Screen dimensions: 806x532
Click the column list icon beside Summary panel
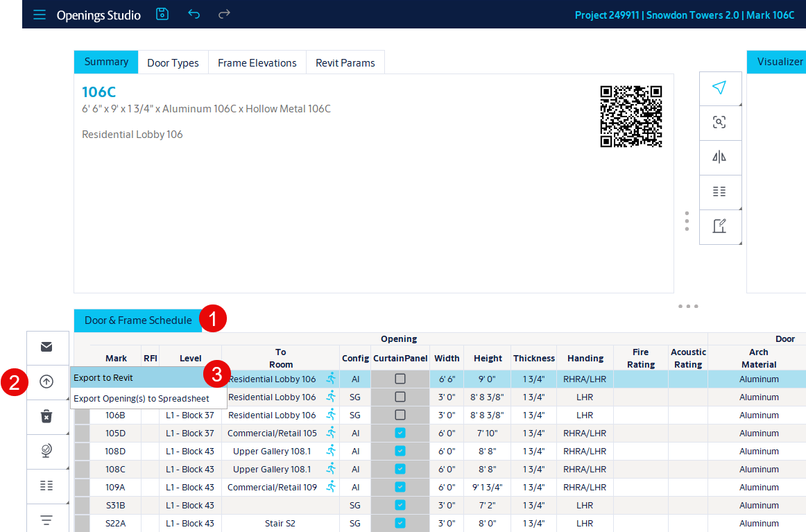pos(720,191)
